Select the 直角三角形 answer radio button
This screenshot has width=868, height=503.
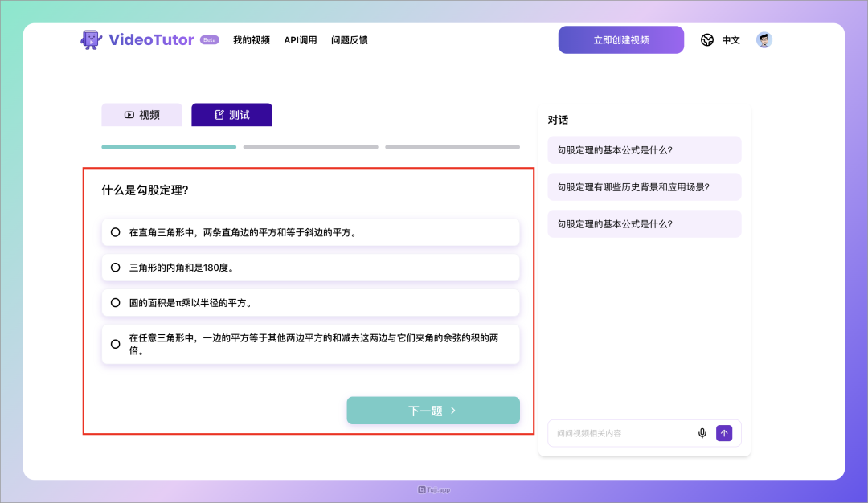tap(116, 232)
